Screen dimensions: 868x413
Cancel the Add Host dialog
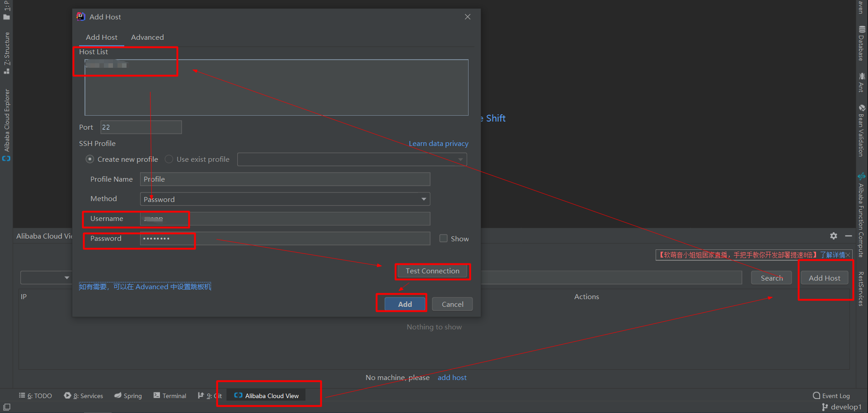(452, 304)
